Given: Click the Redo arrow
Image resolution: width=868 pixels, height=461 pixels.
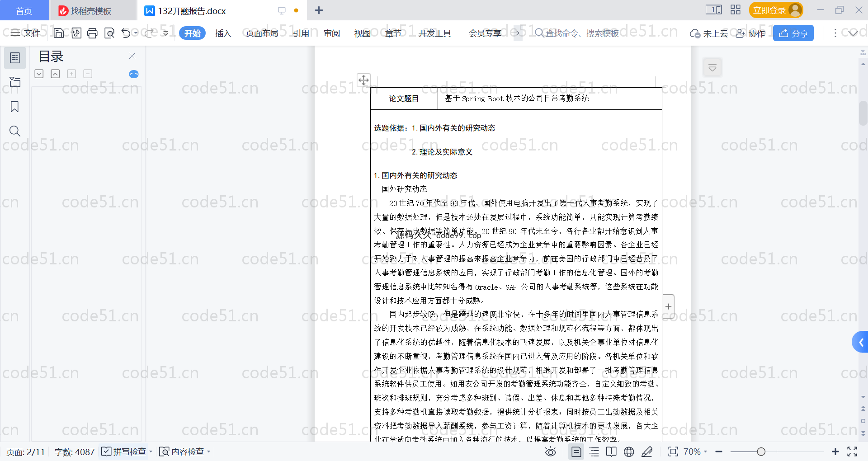Looking at the screenshot, I should coord(149,33).
